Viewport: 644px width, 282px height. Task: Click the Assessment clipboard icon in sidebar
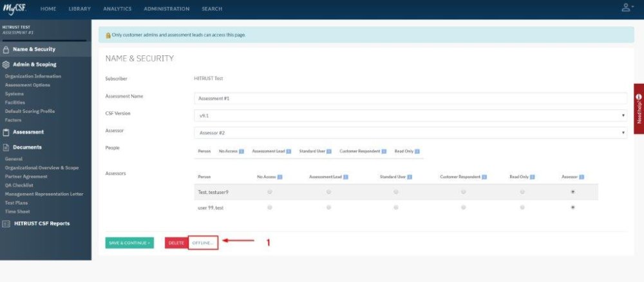pos(6,132)
